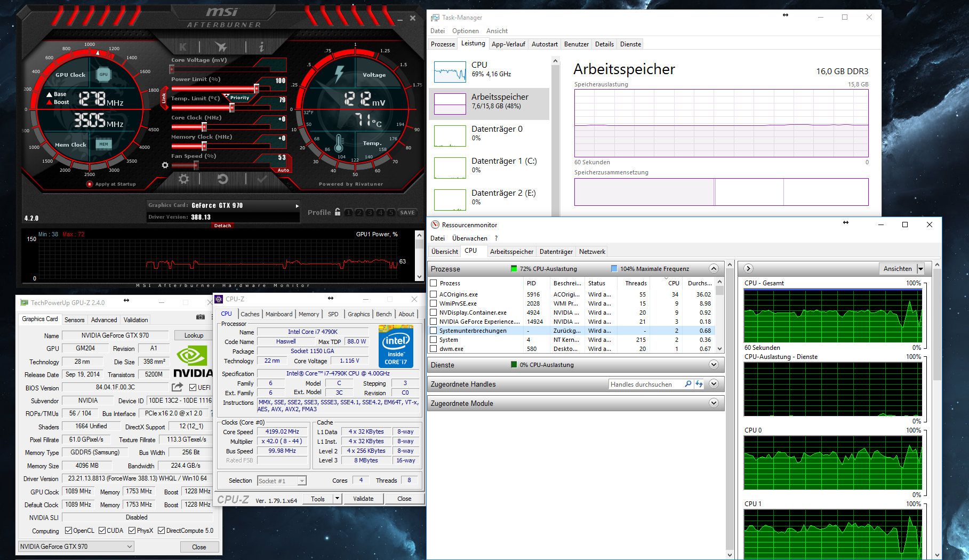Open the Ansichten dropdown arrow
The image size is (969, 560).
920,269
